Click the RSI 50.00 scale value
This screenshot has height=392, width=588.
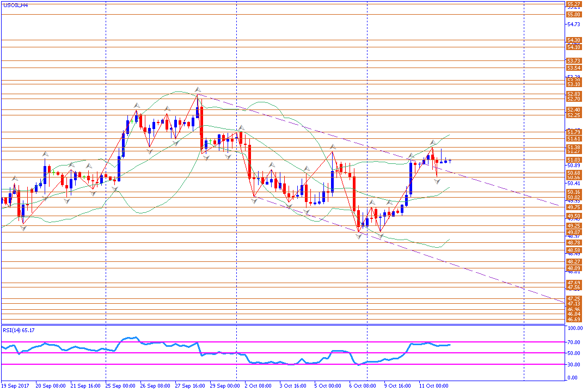point(574,353)
